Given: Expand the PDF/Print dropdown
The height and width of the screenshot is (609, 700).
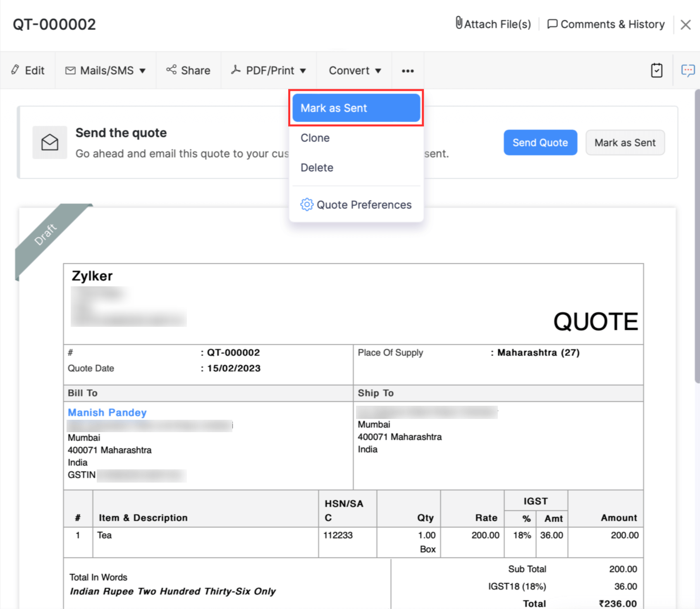Looking at the screenshot, I should pos(269,71).
